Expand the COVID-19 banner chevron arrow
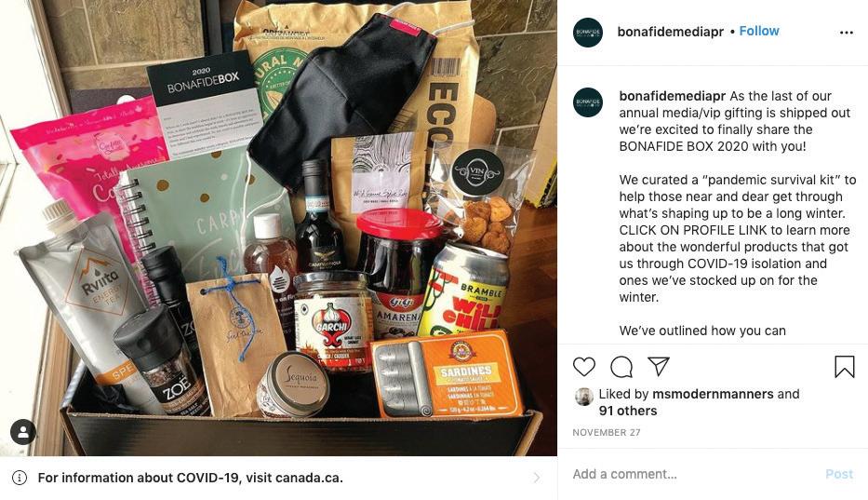 click(x=536, y=478)
